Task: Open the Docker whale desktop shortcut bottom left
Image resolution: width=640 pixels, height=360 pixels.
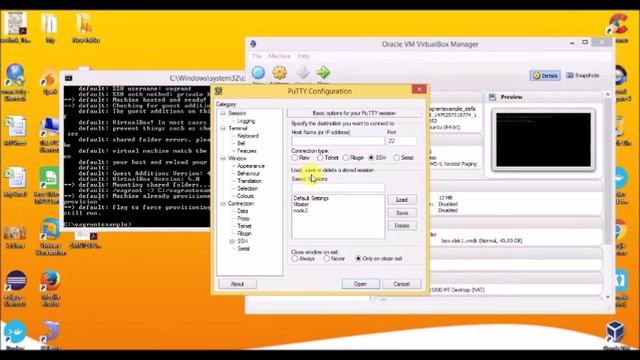Action: pyautogui.click(x=15, y=336)
